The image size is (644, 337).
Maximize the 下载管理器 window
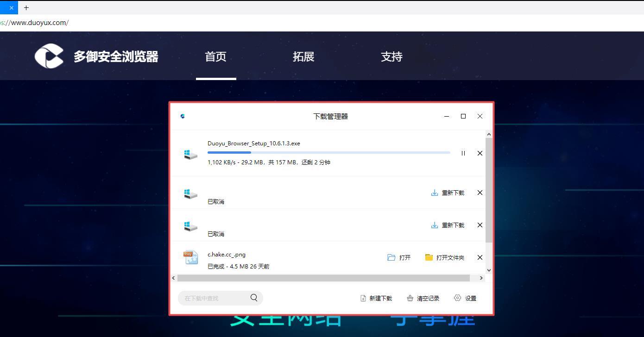coord(463,116)
